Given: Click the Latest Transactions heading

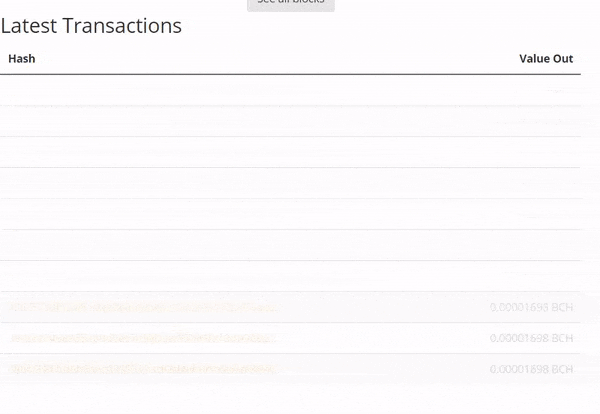Looking at the screenshot, I should [x=91, y=27].
